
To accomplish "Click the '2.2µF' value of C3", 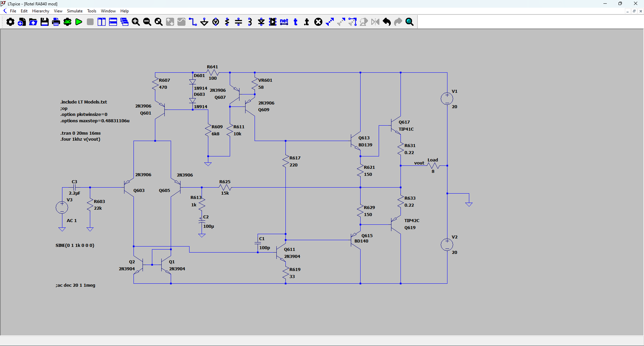I will [74, 193].
